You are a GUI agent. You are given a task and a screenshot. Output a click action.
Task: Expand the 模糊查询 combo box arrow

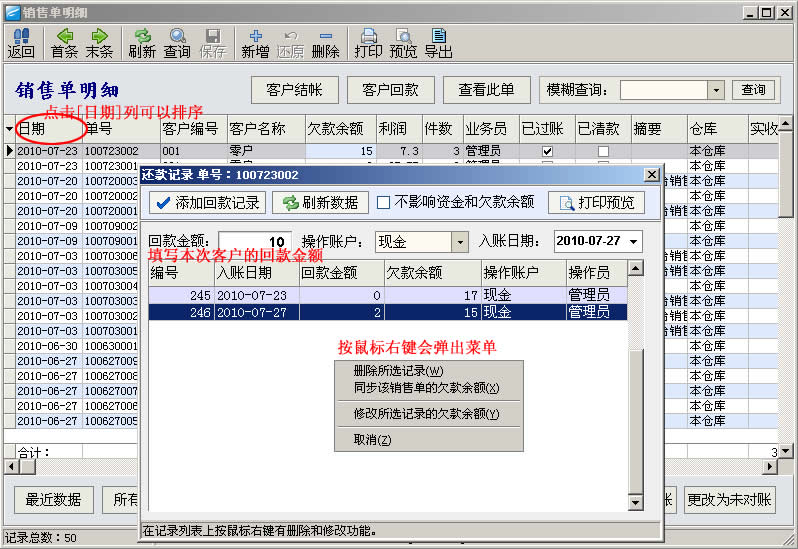pyautogui.click(x=715, y=90)
